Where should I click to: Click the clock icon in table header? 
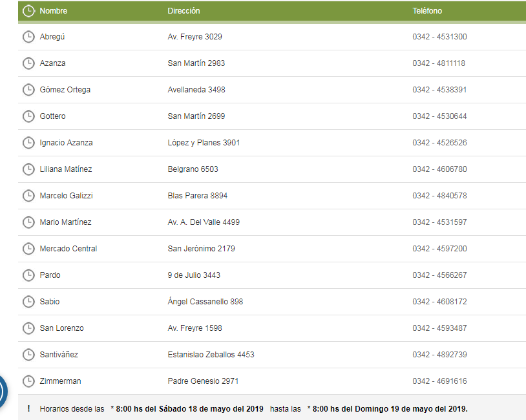tap(28, 11)
